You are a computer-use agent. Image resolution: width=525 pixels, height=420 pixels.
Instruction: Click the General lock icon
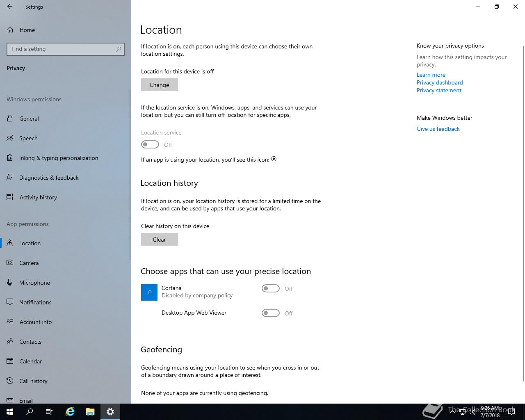(10, 119)
